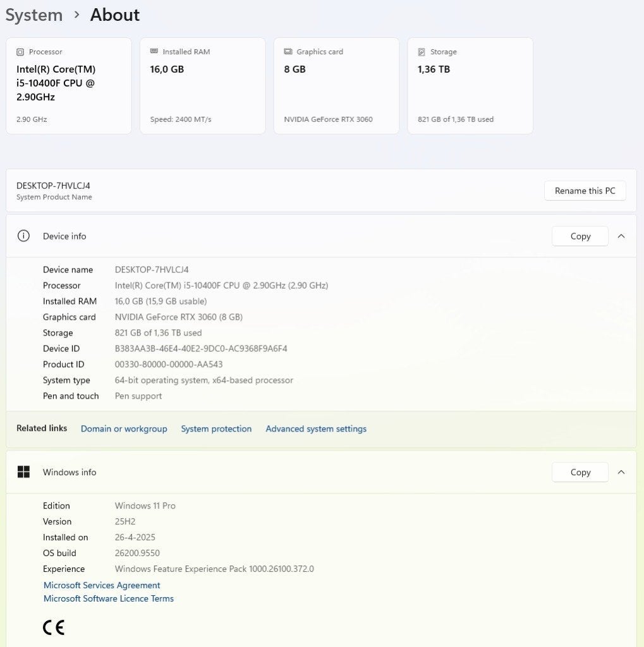Click System Product Name text
Screen dimensions: 644x647
click(54, 197)
